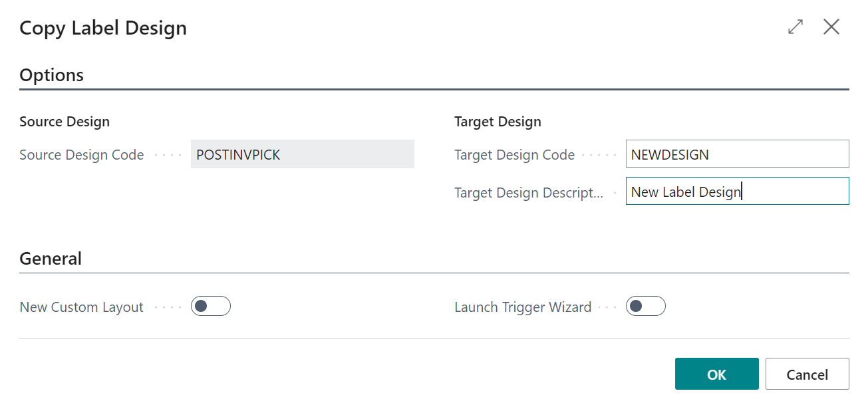Viewport: 868px width, 409px height.
Task: Close the Copy Label Design dialog
Action: pyautogui.click(x=831, y=27)
